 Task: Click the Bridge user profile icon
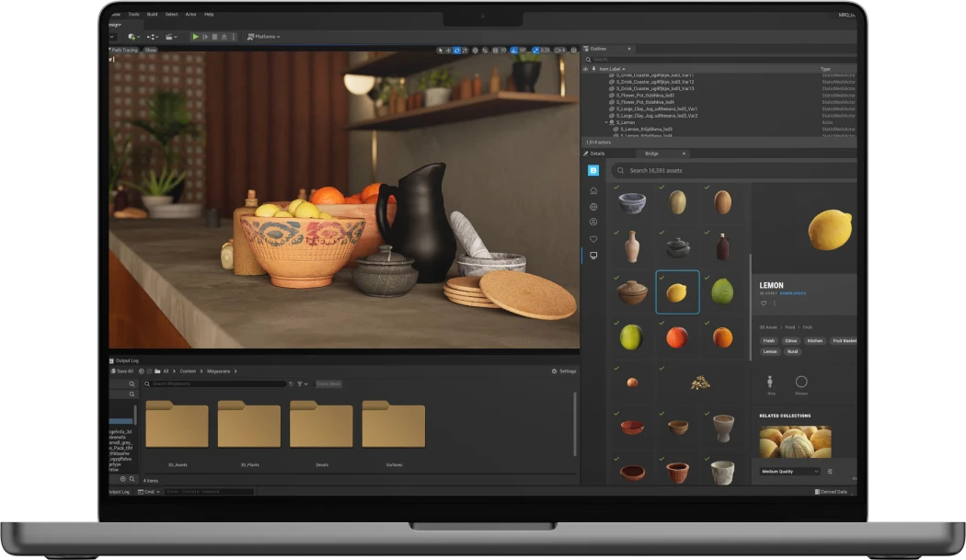coord(593,223)
